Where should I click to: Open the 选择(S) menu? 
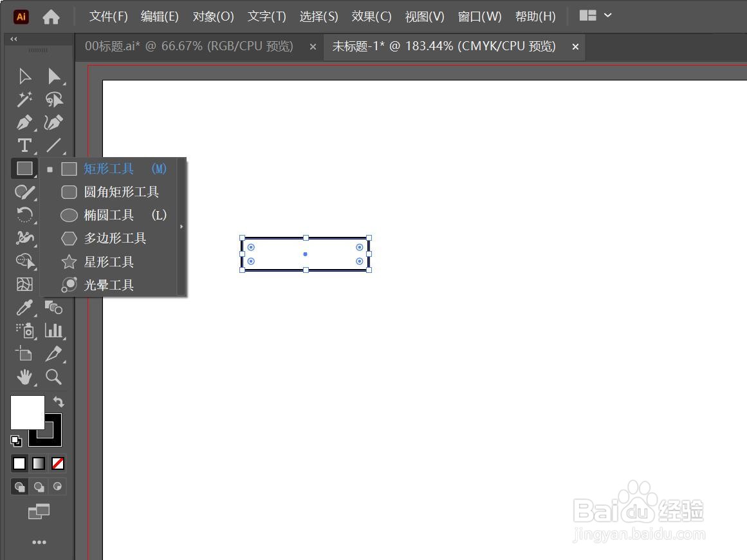point(318,17)
